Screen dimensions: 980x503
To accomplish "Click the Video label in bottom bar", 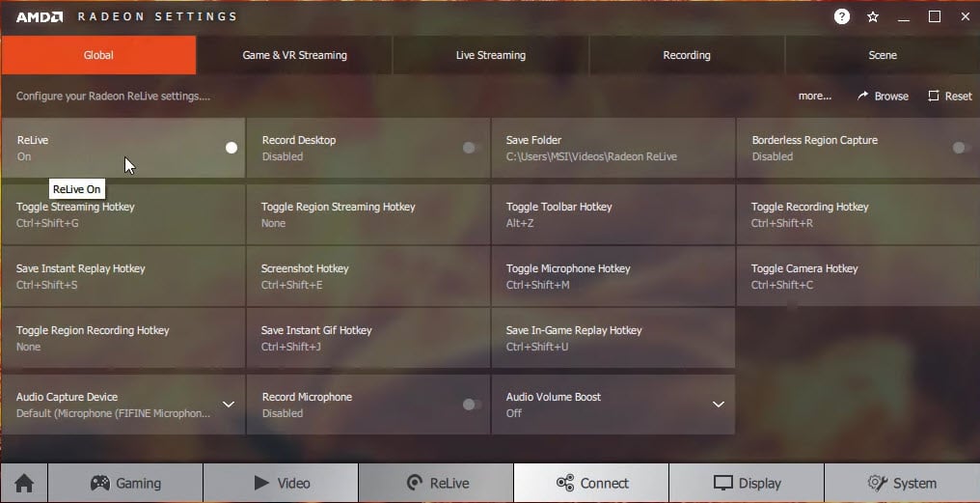I will (294, 484).
